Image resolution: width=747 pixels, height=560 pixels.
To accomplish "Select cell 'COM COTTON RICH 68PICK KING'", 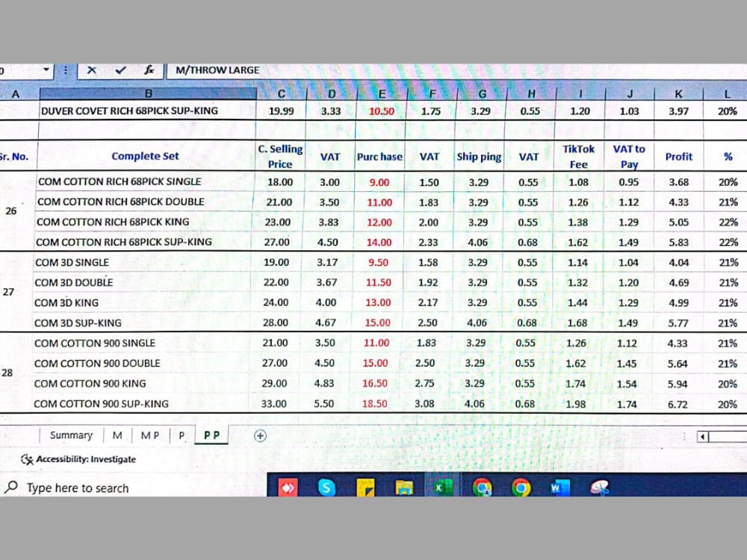I will (x=144, y=222).
